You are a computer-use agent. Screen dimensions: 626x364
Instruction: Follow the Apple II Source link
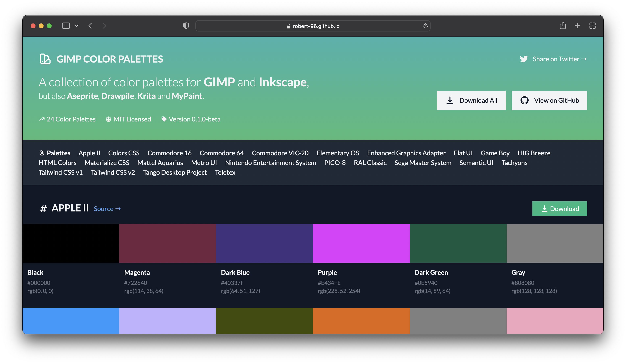107,209
